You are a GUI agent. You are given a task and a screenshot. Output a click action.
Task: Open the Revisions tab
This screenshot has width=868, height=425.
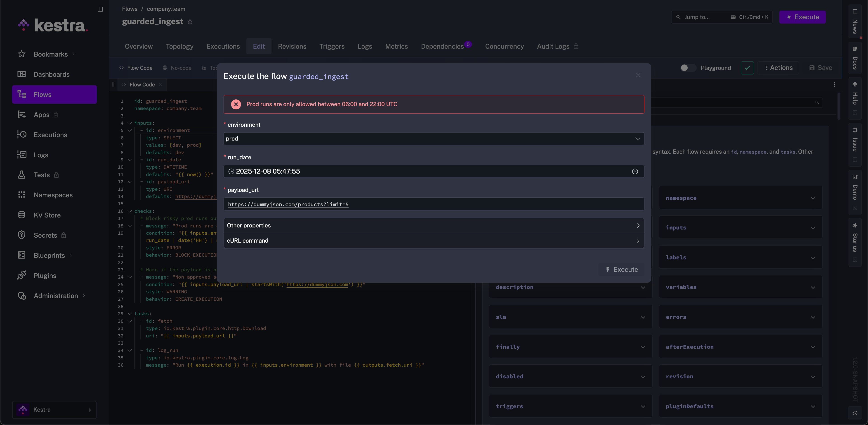click(x=292, y=46)
